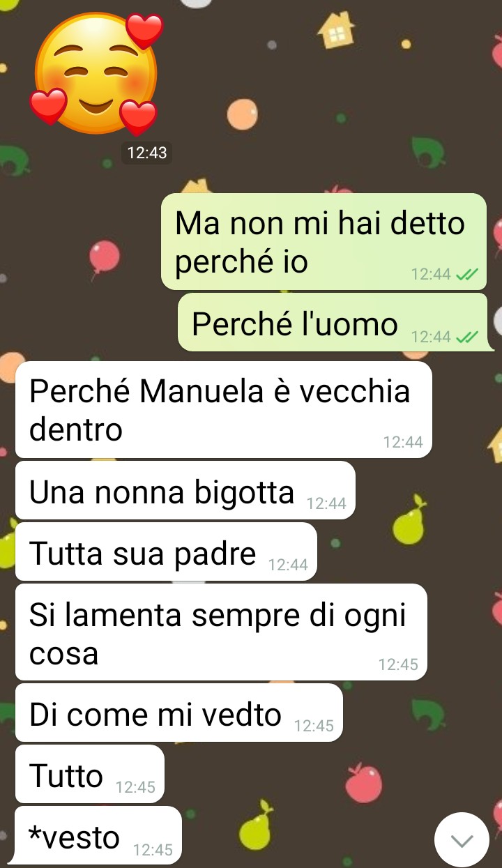Select the "Tutto" message bubble

click(x=90, y=774)
